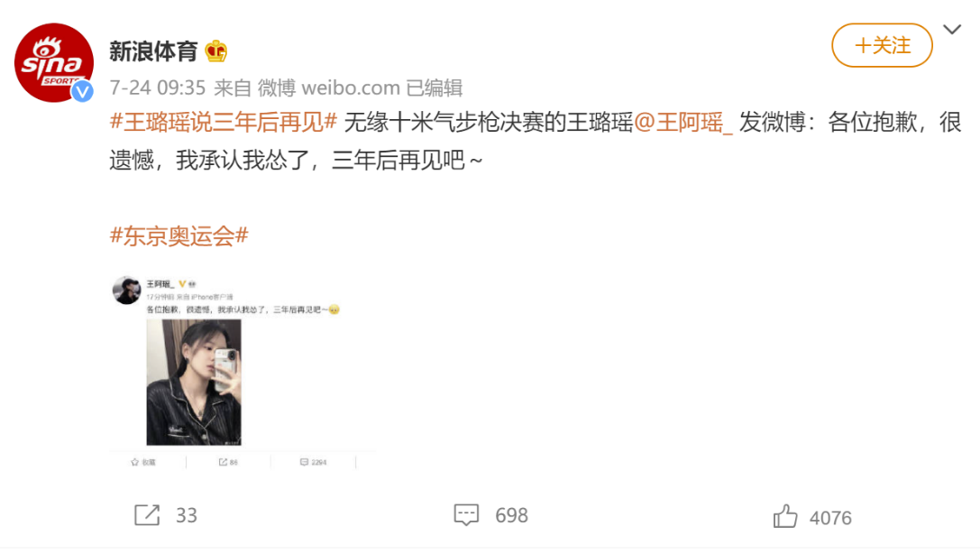
Task: Click the repost share icon
Action: click(x=148, y=515)
